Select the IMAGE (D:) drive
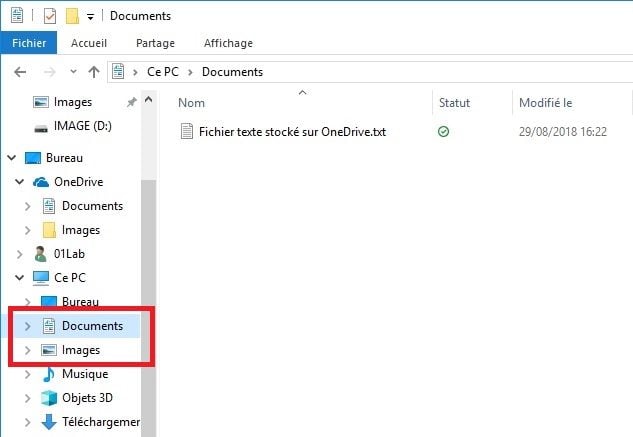633x437 pixels. point(83,126)
